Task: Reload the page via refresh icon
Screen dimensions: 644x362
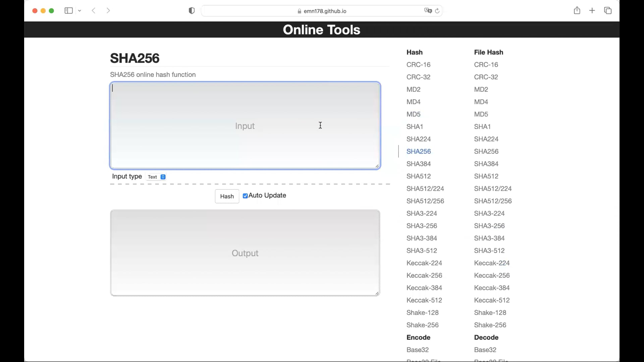Action: 437,11
